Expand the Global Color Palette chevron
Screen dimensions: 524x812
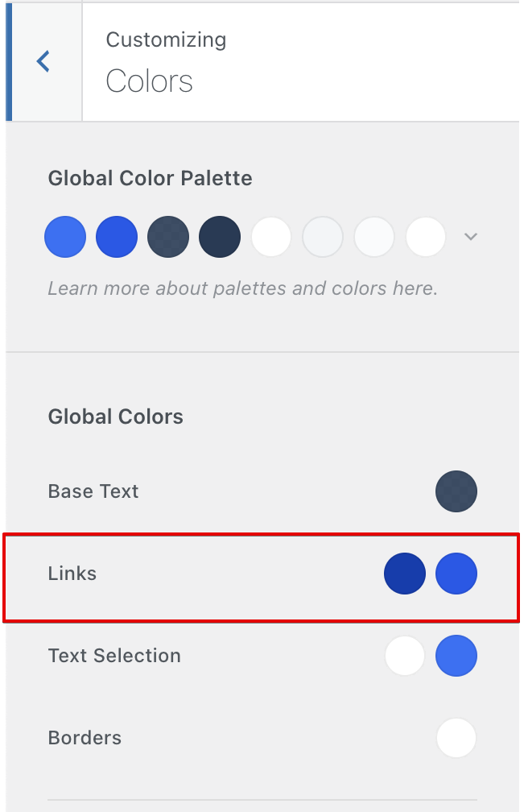click(470, 236)
